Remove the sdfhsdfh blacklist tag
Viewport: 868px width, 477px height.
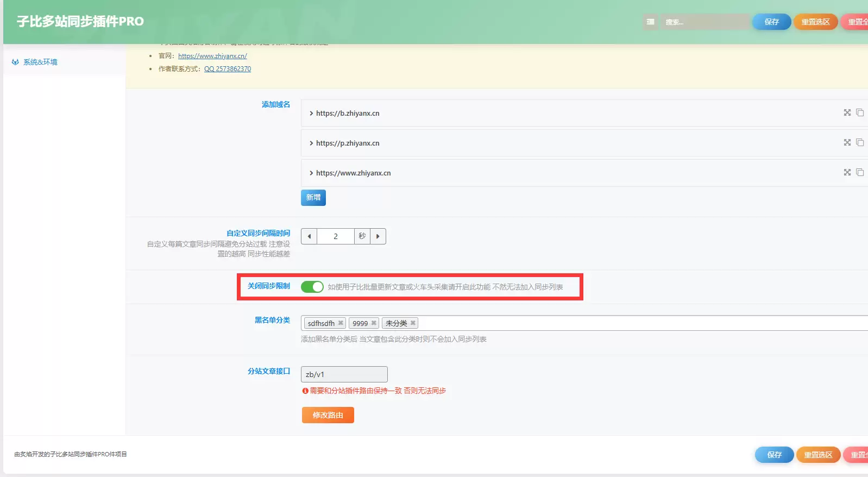pyautogui.click(x=341, y=323)
